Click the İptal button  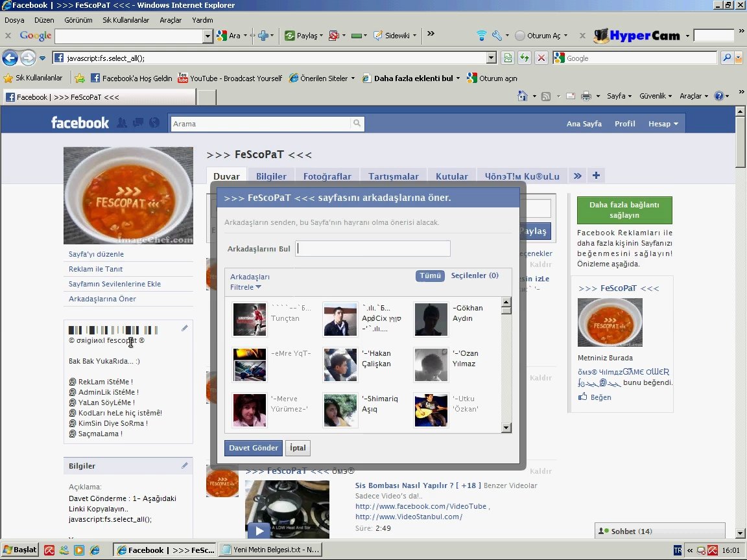pos(298,448)
